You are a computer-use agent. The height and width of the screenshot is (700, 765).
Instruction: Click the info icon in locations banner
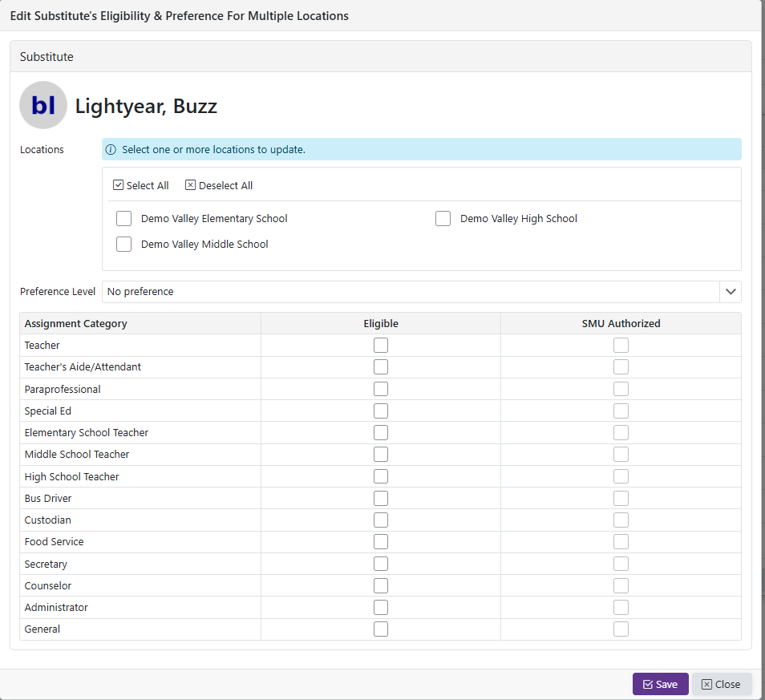click(111, 150)
